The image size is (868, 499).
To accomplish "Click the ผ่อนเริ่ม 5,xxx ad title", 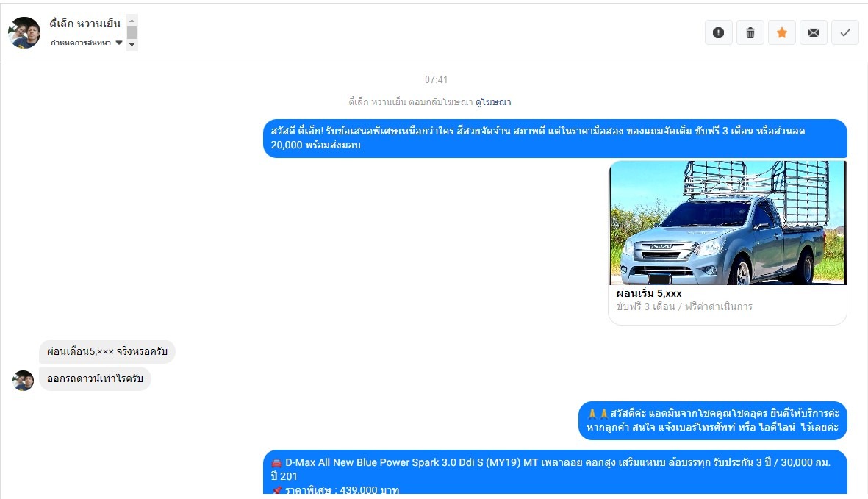I will tap(648, 293).
